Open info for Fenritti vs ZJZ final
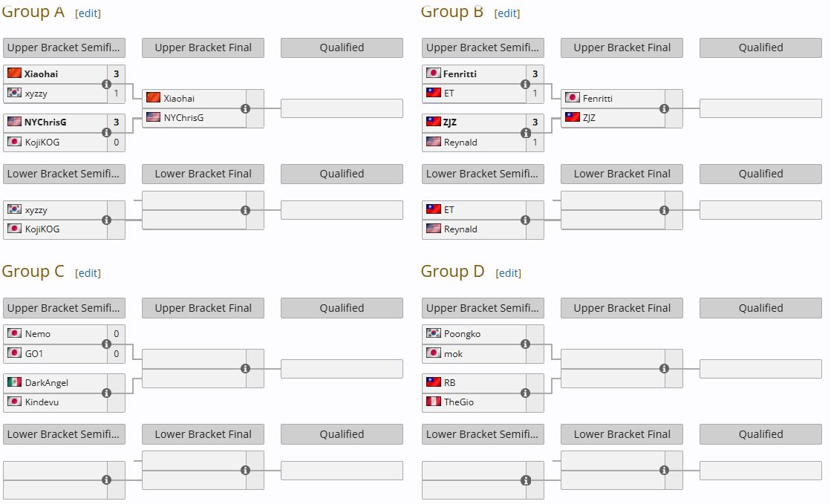The image size is (831, 504). point(664,108)
